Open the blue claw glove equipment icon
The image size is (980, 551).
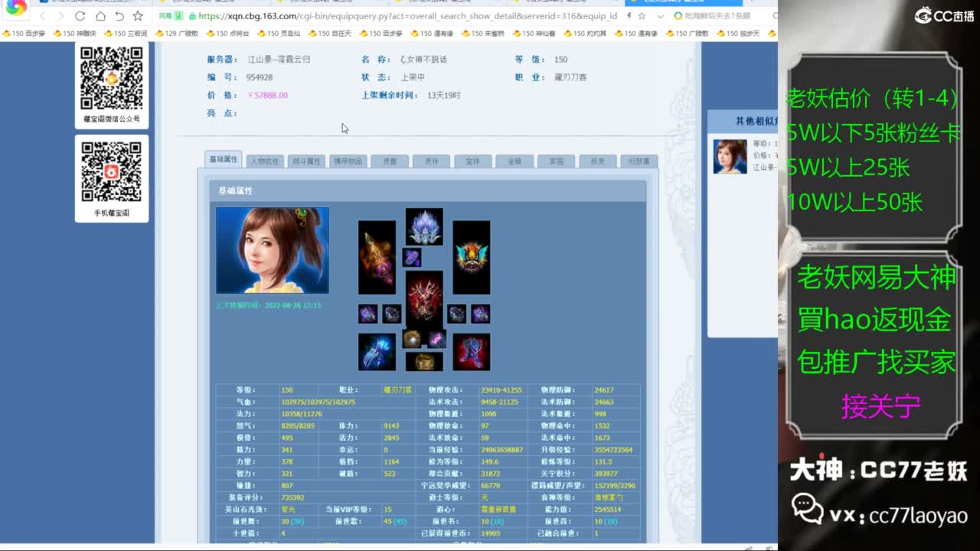coord(377,352)
